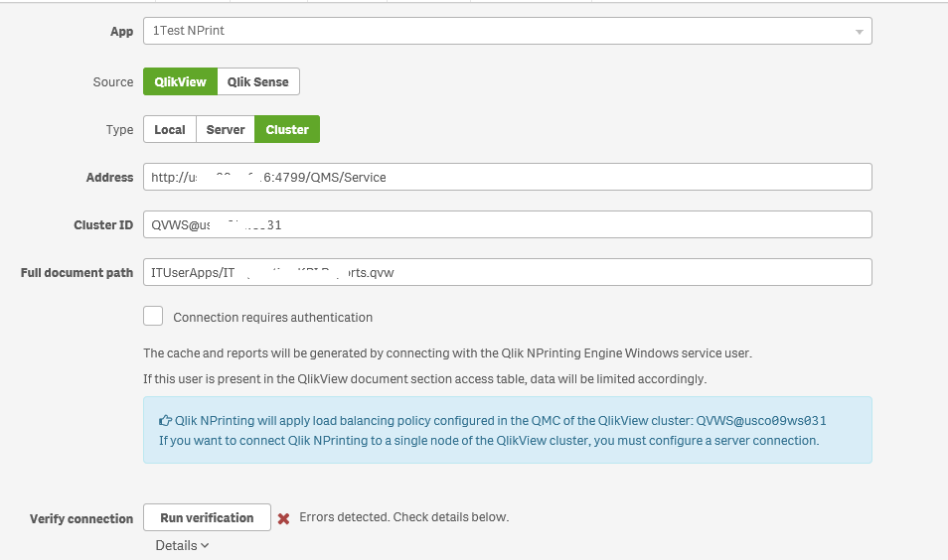Click the 'Errors detected' status message

(x=403, y=517)
